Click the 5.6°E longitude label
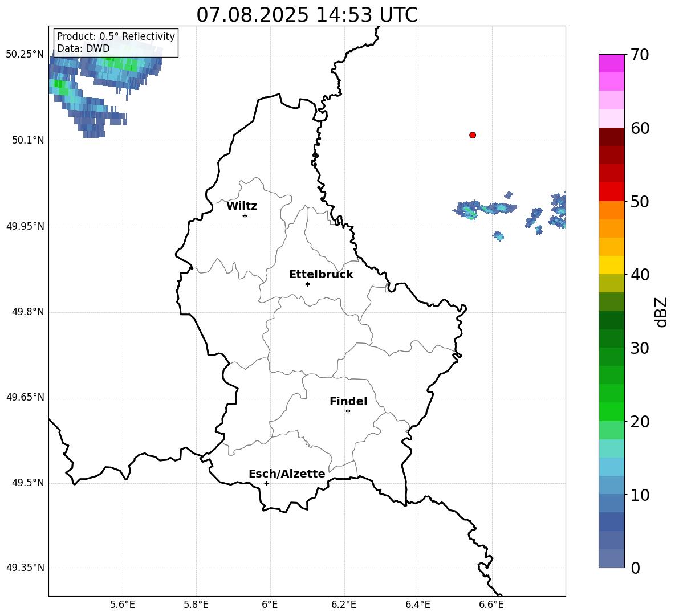Screen dimensions: 675x616 (x=123, y=605)
